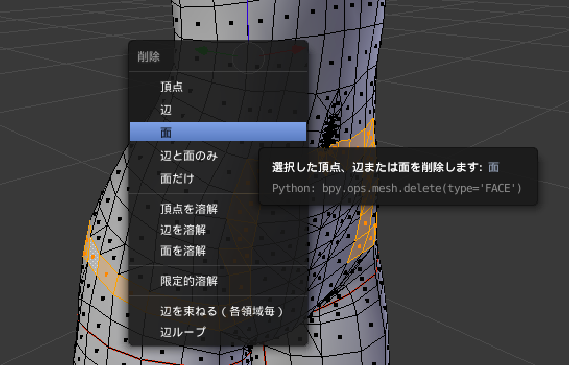Choose 辺と面のみ in the delete menu

click(218, 156)
